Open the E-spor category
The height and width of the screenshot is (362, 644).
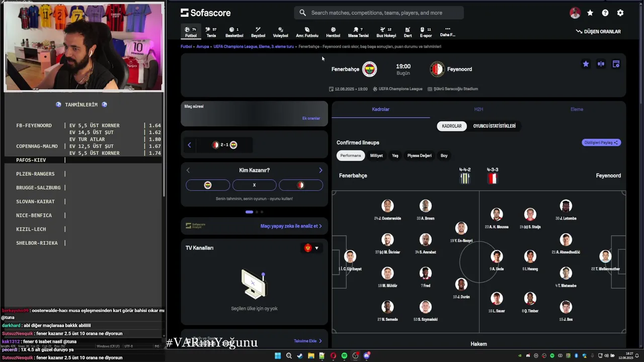tap(426, 32)
